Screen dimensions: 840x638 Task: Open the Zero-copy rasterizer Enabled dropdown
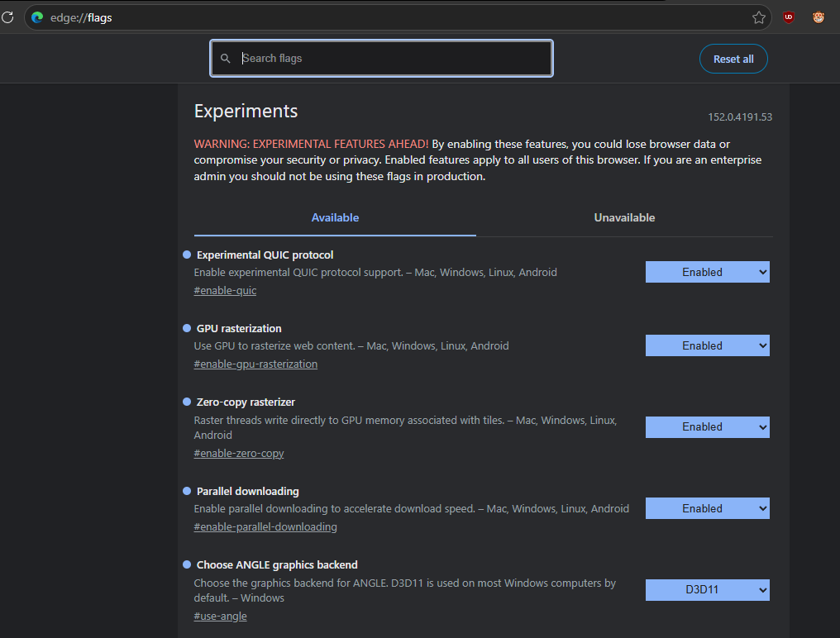pos(707,427)
